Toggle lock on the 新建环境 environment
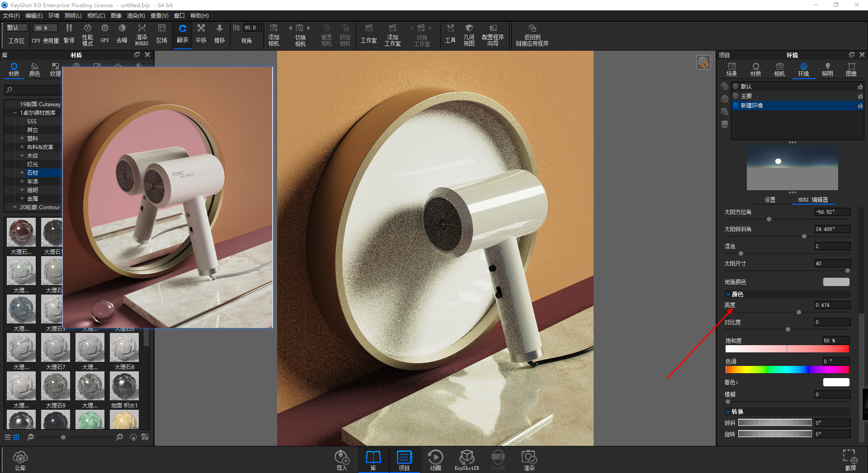The image size is (868, 473). pyautogui.click(x=860, y=106)
